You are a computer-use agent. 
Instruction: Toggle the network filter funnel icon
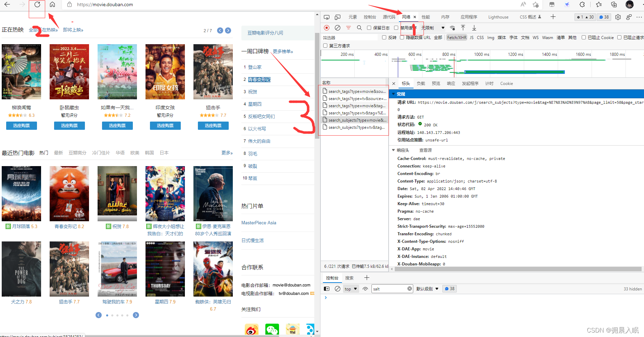pyautogui.click(x=349, y=28)
